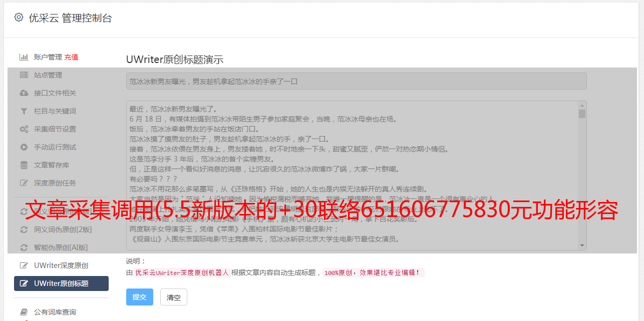
Task: Open 采集细节设置 gears icon
Action: pyautogui.click(x=24, y=129)
